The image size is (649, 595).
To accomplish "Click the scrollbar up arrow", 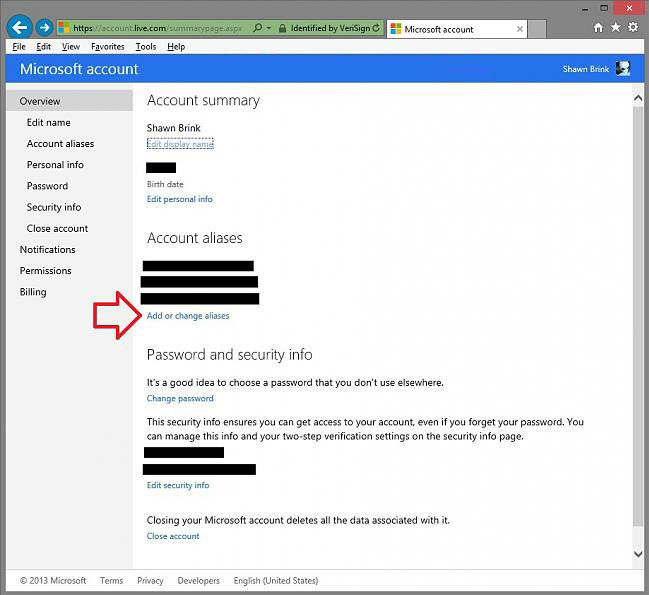I will point(638,98).
